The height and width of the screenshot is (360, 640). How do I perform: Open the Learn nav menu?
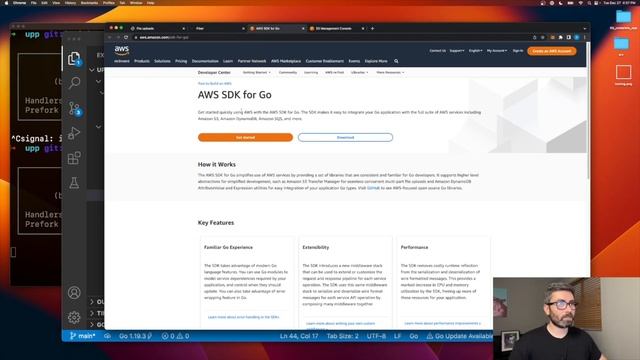click(x=228, y=61)
